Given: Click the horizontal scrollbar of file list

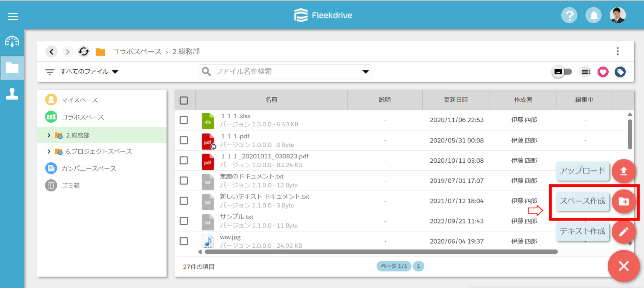Looking at the screenshot, I should click(x=381, y=252).
